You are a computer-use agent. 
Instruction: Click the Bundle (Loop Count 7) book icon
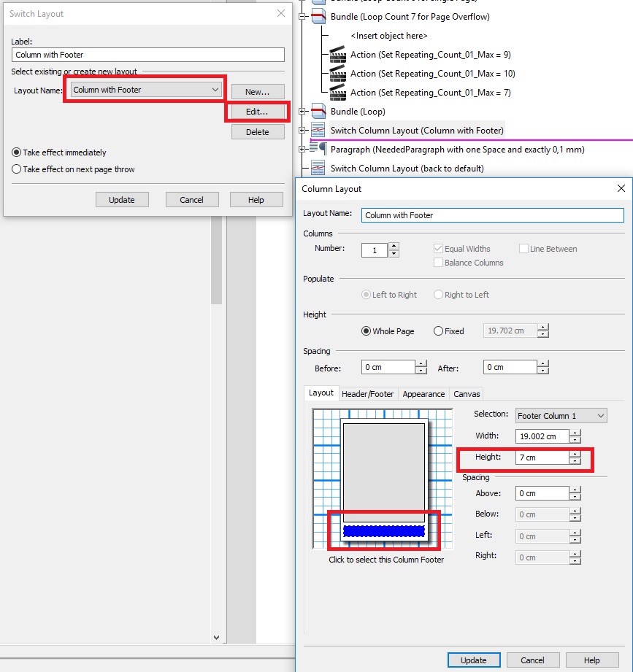318,16
